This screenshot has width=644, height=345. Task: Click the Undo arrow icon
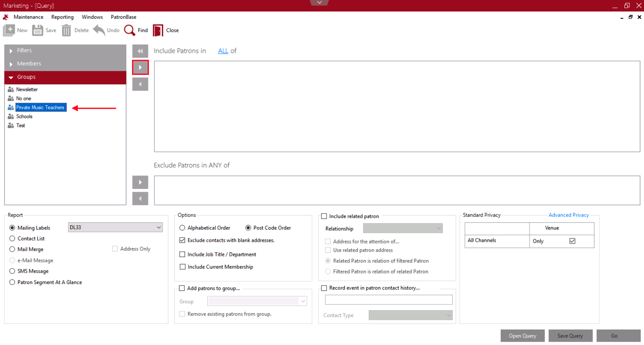point(99,30)
